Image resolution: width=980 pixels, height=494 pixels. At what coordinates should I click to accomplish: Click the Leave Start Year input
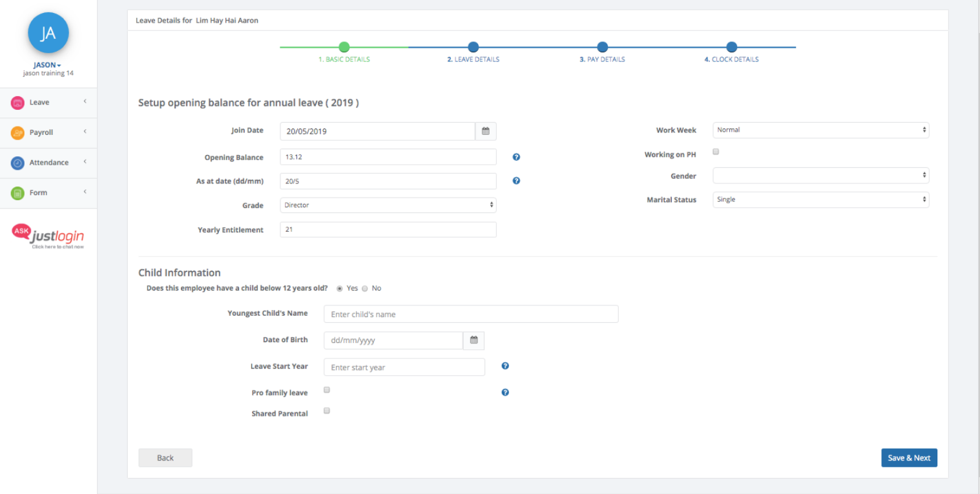pos(404,367)
